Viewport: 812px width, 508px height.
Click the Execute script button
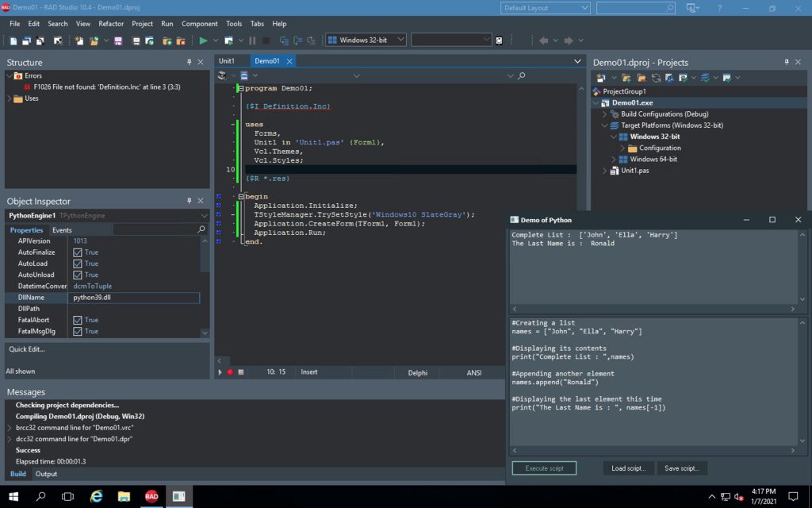(x=544, y=468)
